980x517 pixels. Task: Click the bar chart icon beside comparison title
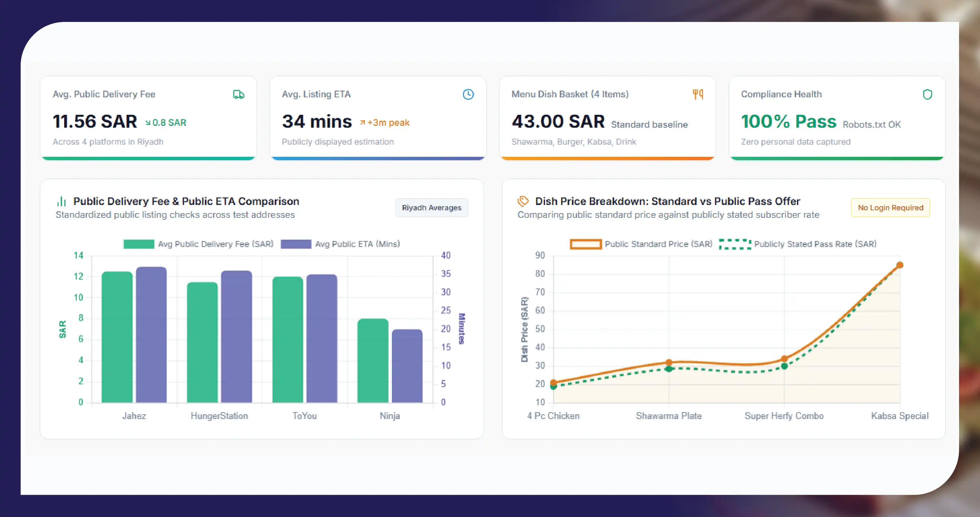click(61, 201)
